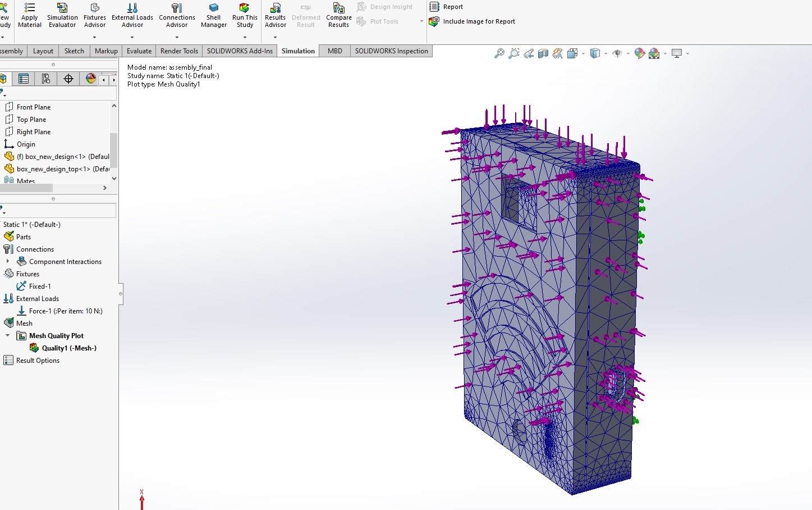Open the View Settings dropdown arrow
Image resolution: width=812 pixels, height=510 pixels.
[687, 54]
